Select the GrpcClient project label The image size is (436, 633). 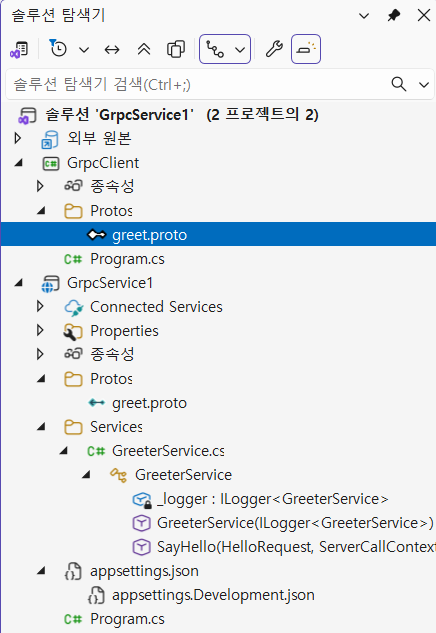103,163
